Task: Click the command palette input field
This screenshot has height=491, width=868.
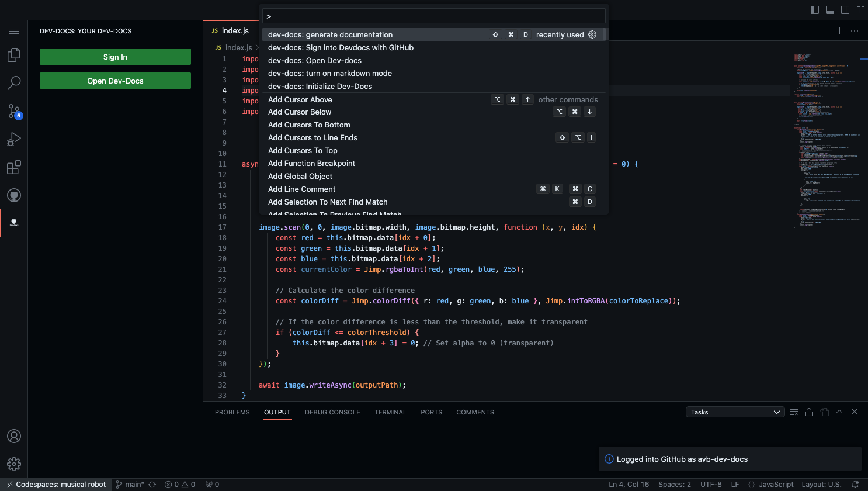Action: [433, 16]
